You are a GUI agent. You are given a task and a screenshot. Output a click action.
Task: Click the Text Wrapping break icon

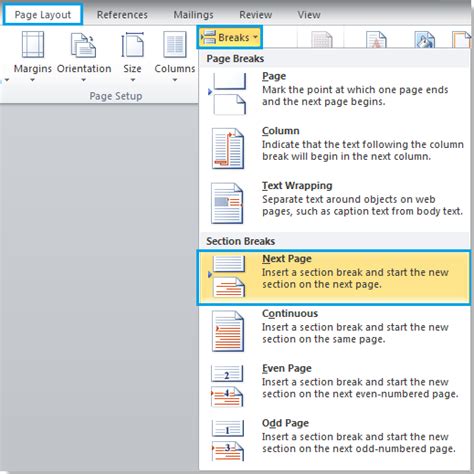coord(227,203)
